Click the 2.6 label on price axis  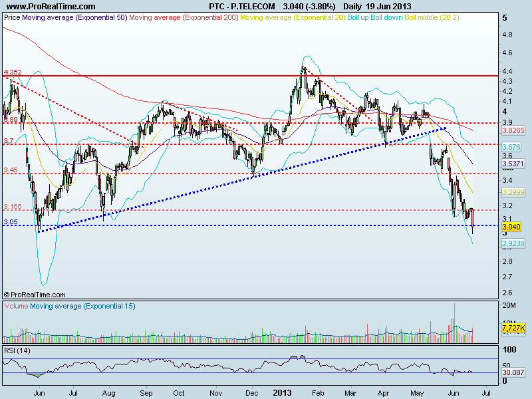pos(507,293)
